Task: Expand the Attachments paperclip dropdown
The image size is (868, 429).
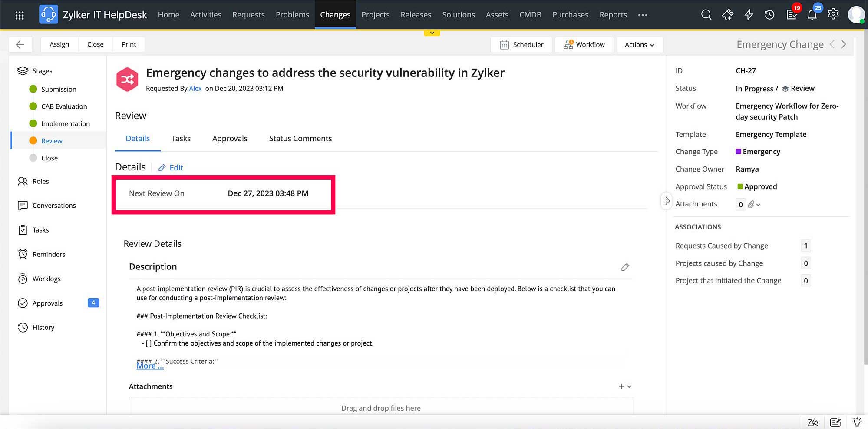Action: pyautogui.click(x=754, y=204)
